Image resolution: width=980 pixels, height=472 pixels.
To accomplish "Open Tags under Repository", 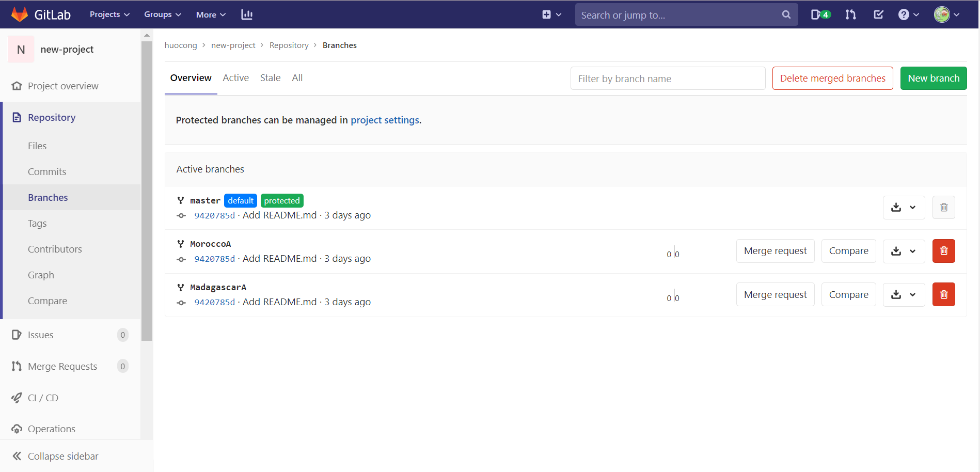I will (37, 223).
